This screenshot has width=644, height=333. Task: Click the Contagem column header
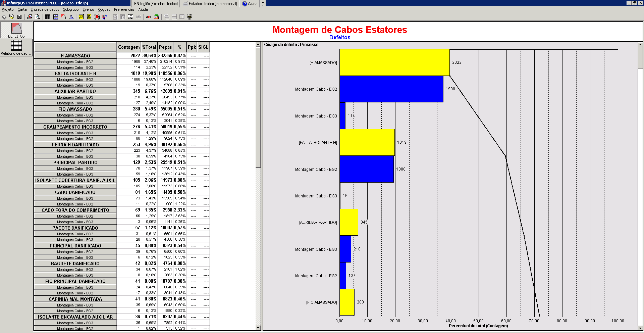pyautogui.click(x=129, y=47)
